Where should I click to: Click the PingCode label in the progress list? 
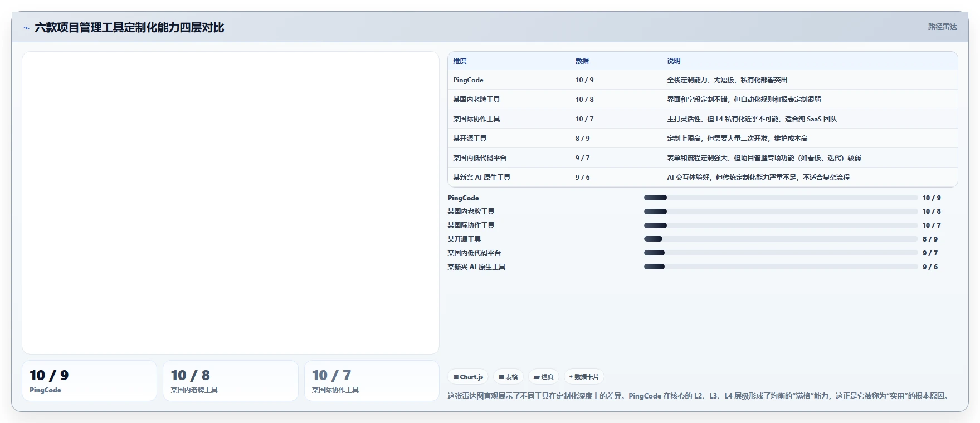(x=463, y=198)
